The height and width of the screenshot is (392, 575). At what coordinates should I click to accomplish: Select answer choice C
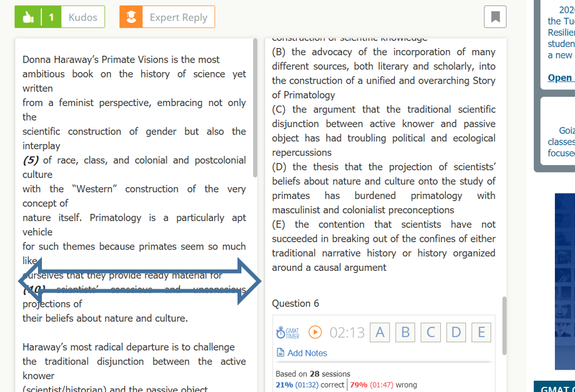(431, 332)
